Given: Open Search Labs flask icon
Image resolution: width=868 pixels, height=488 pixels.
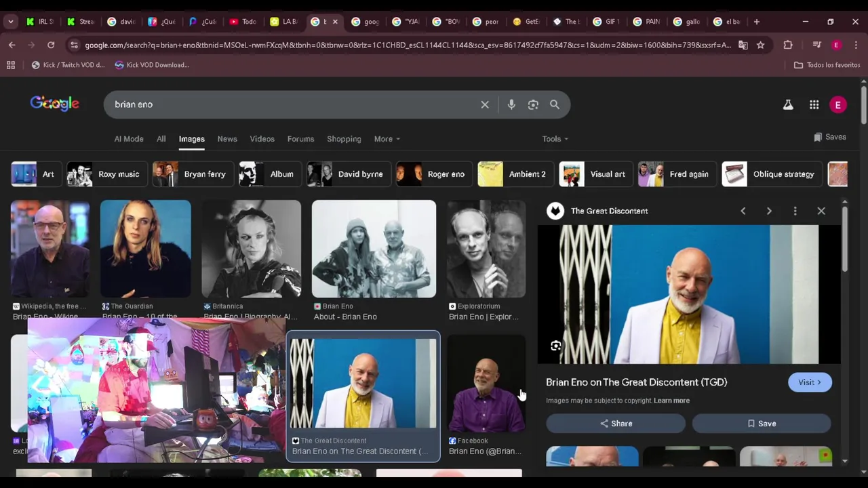Looking at the screenshot, I should [x=788, y=105].
